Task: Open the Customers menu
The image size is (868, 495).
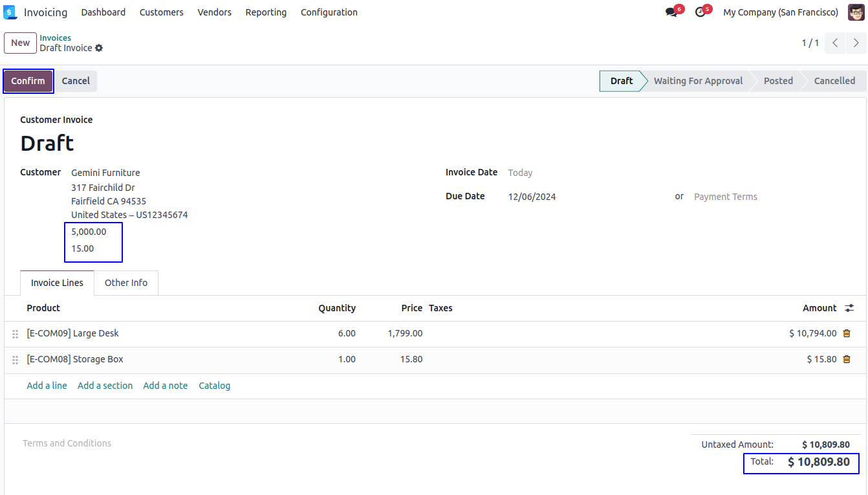Action: (x=161, y=12)
